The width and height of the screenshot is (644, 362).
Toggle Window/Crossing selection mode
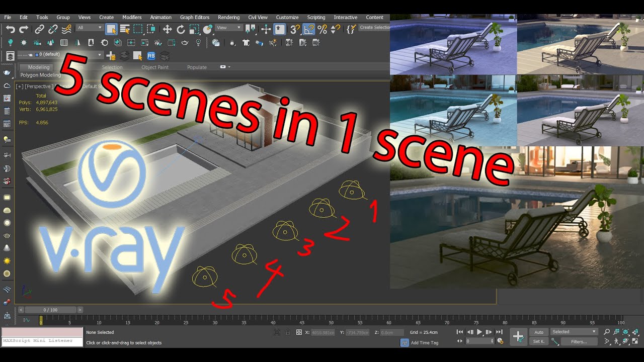151,30
